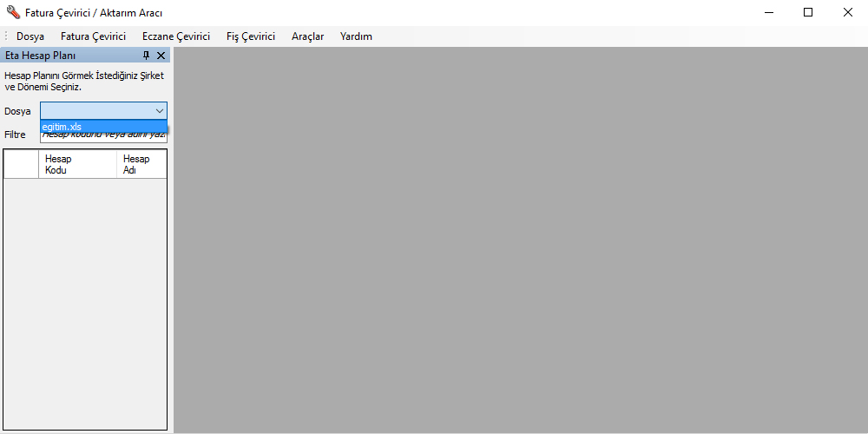Close the Eta Hesap Planı panel
Viewport: 868px width, 434px height.
coord(161,56)
